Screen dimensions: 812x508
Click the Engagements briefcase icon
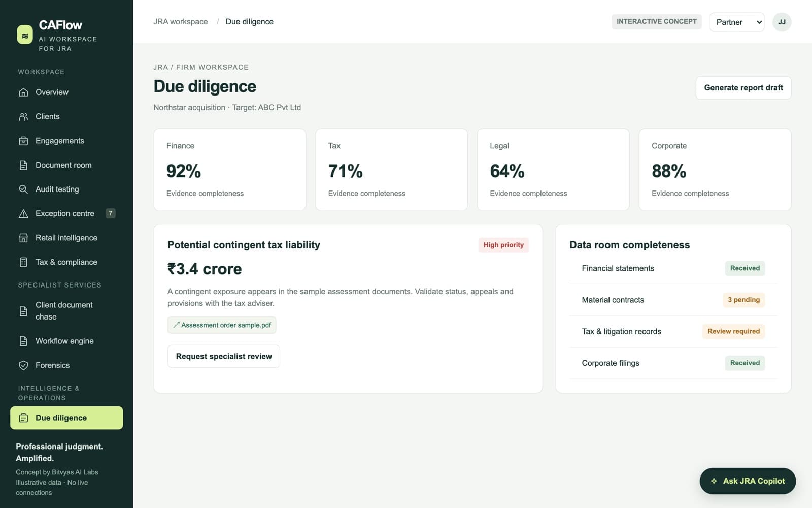(23, 141)
